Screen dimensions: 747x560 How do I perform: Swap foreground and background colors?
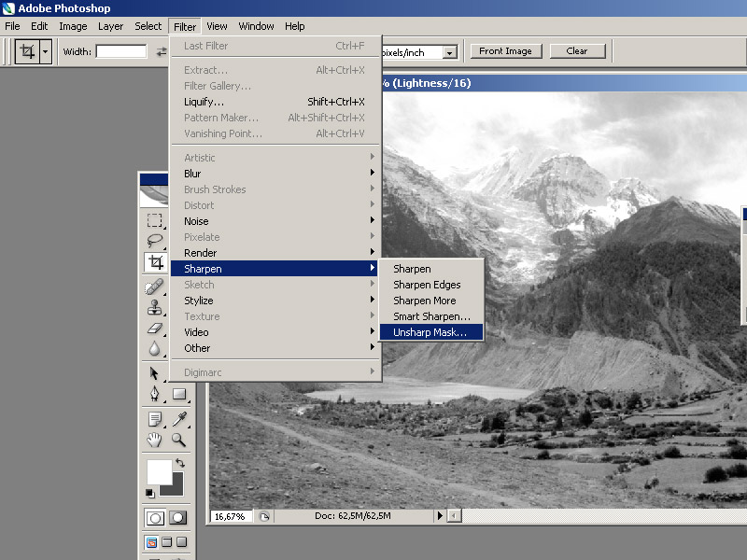(179, 463)
